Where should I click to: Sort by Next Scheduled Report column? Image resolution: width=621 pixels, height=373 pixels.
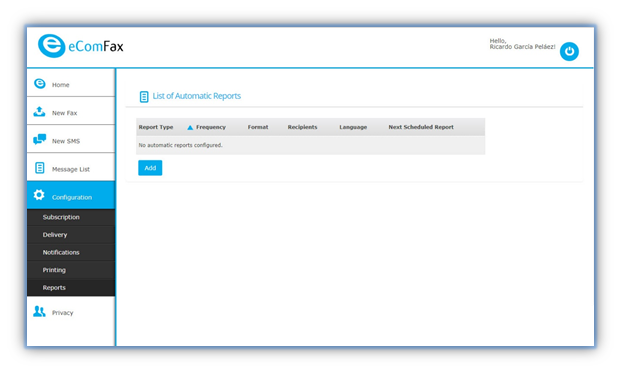421,127
